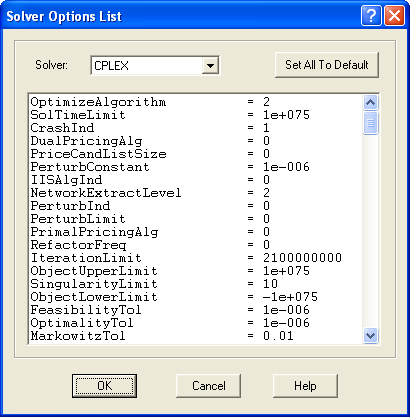Open the Solver dropdown arrow

pyautogui.click(x=210, y=65)
